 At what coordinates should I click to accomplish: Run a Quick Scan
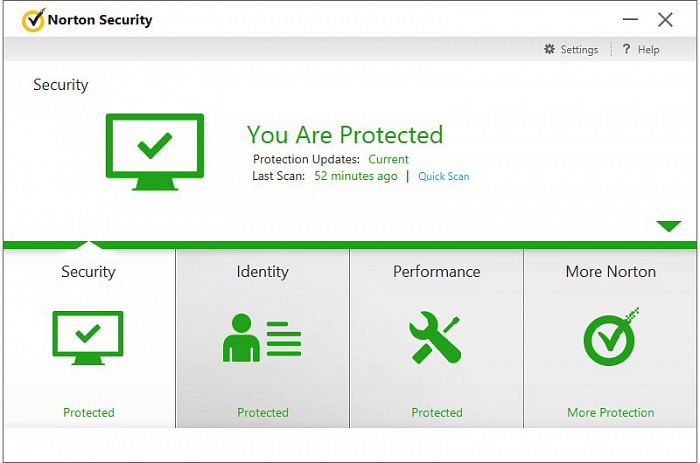point(443,177)
